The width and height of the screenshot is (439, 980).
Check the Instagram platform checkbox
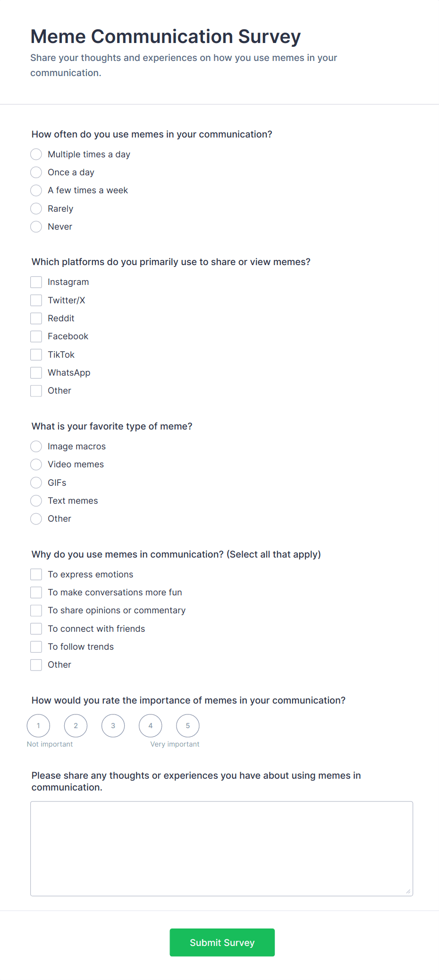click(36, 282)
